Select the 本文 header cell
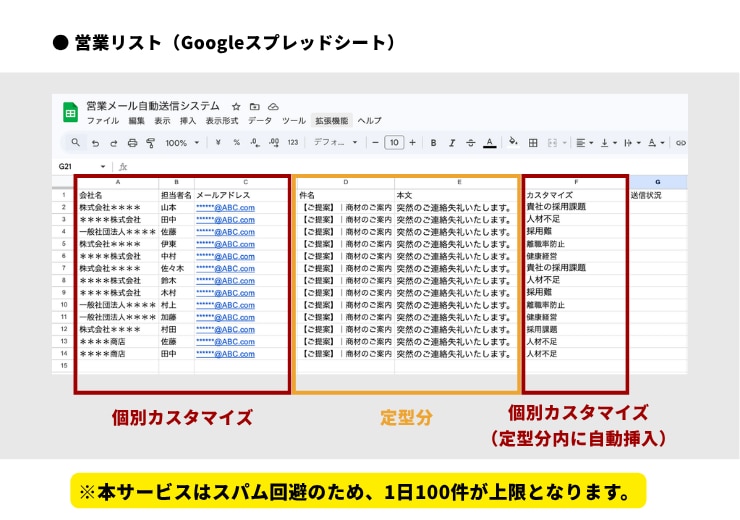 [456, 195]
